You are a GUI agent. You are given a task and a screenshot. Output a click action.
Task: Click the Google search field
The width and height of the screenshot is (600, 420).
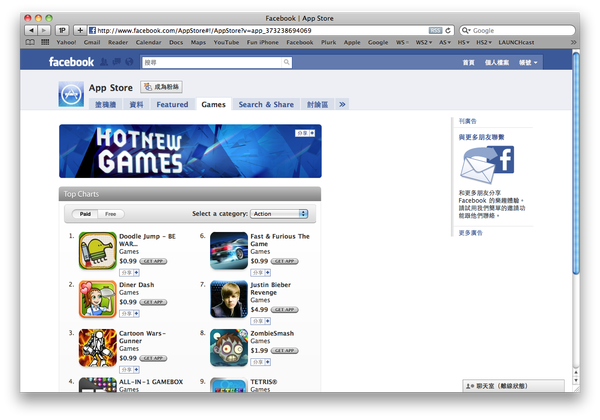point(517,30)
